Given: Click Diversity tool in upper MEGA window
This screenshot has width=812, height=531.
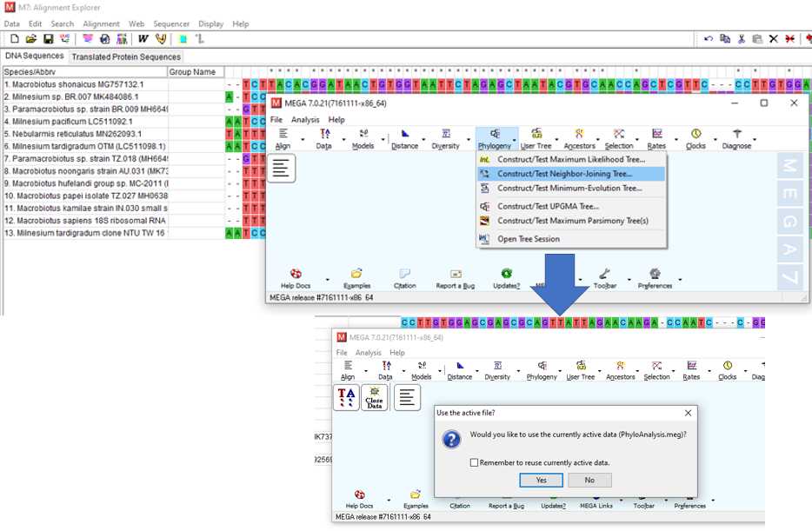Looking at the screenshot, I should pos(445,139).
